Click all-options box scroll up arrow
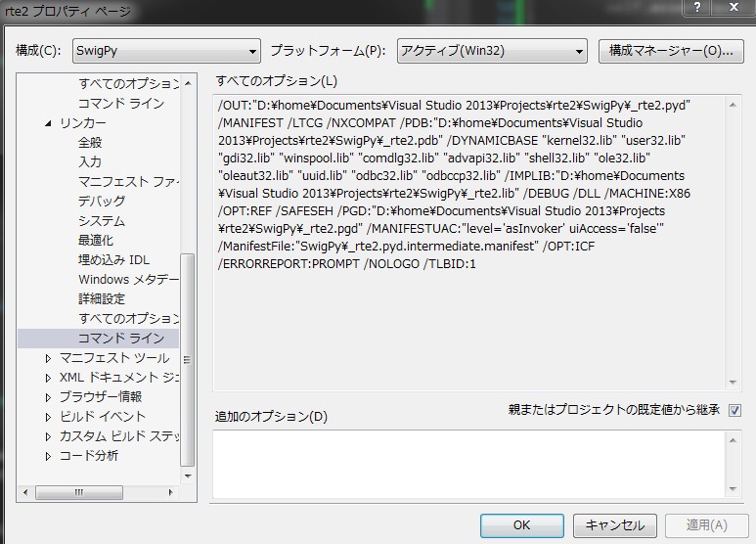The height and width of the screenshot is (544, 756). (733, 105)
